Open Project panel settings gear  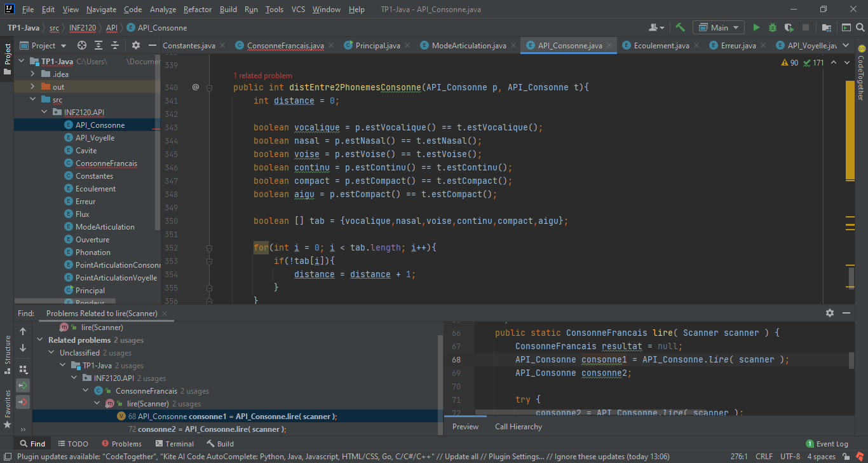tap(135, 45)
